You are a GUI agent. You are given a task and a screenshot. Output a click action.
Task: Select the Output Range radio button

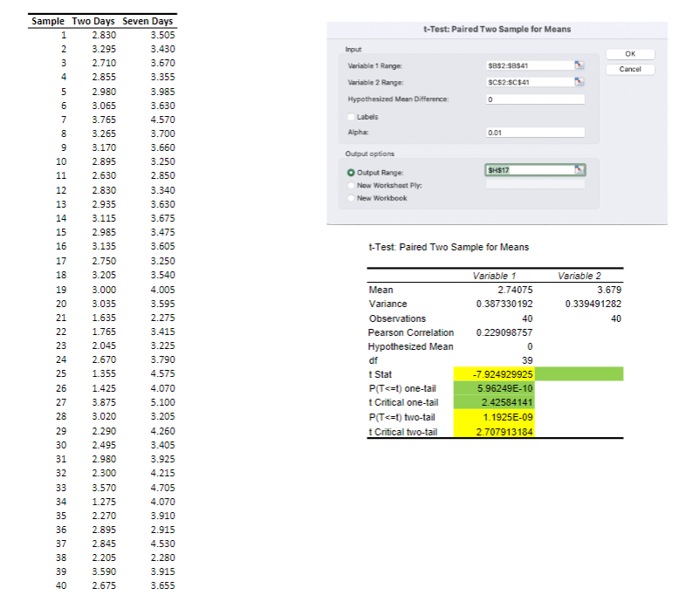[349, 171]
